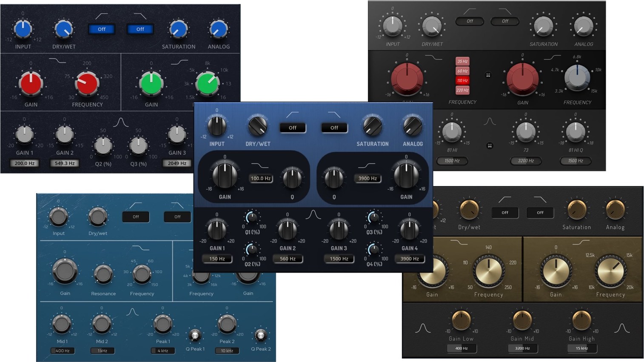Select the 60 Hz frequency button
644x362 pixels.
click(x=462, y=71)
